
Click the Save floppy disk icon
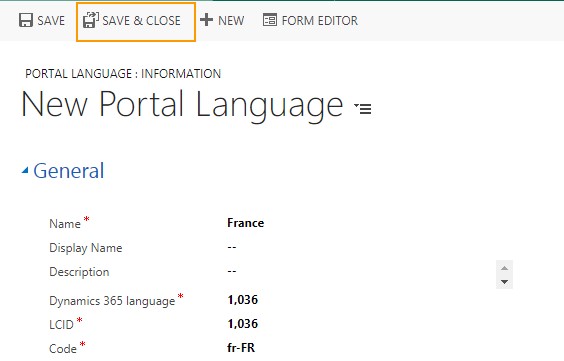pos(26,20)
